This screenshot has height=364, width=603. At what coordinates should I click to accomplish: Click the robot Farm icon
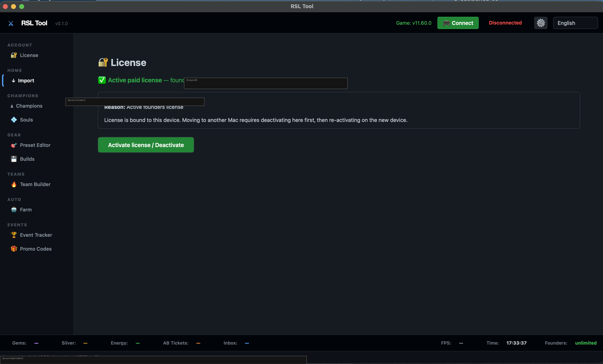(14, 210)
